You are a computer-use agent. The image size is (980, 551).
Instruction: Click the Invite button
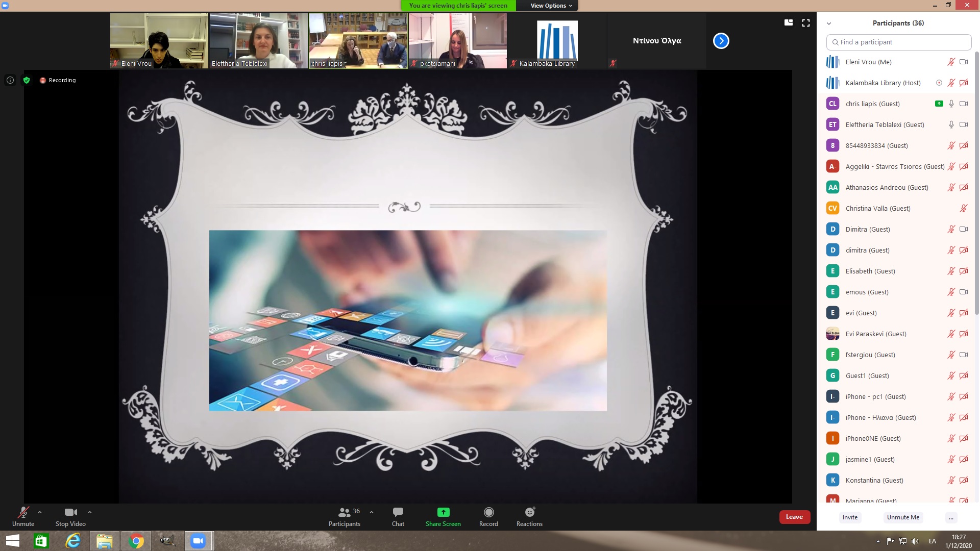(x=850, y=517)
